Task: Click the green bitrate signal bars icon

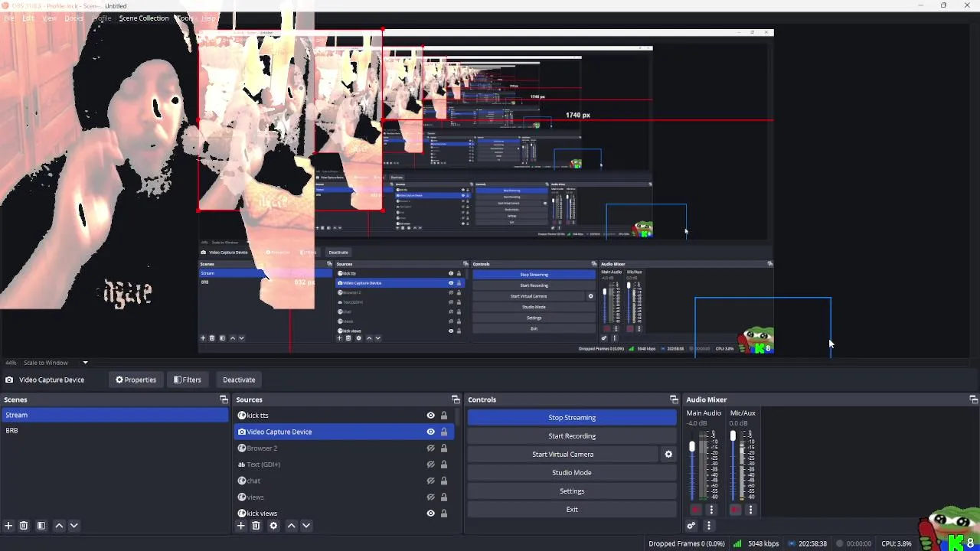Action: pos(737,544)
